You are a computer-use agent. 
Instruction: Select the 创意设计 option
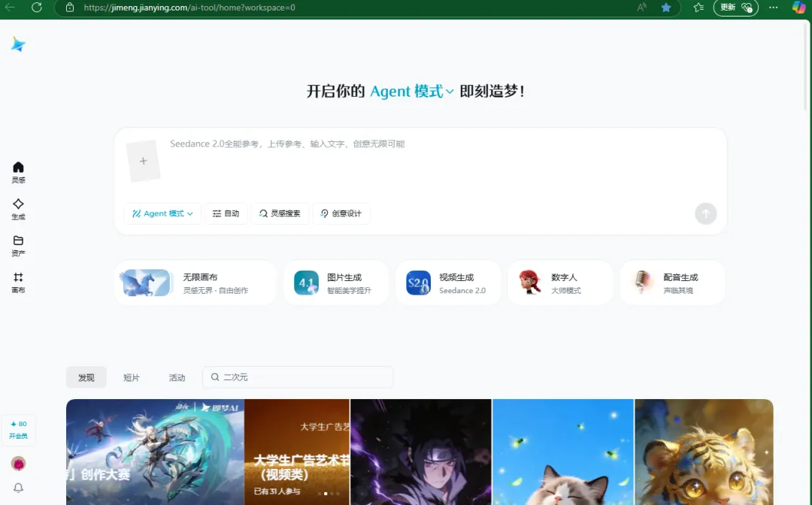click(x=341, y=213)
